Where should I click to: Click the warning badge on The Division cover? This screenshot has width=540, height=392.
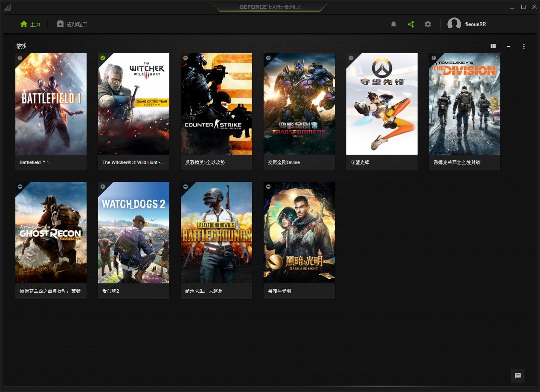coord(433,58)
